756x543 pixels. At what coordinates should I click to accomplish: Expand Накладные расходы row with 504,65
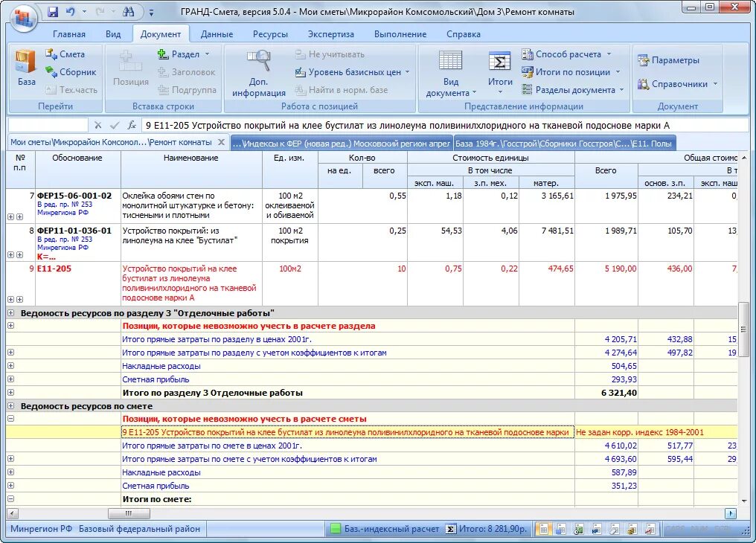(x=10, y=366)
